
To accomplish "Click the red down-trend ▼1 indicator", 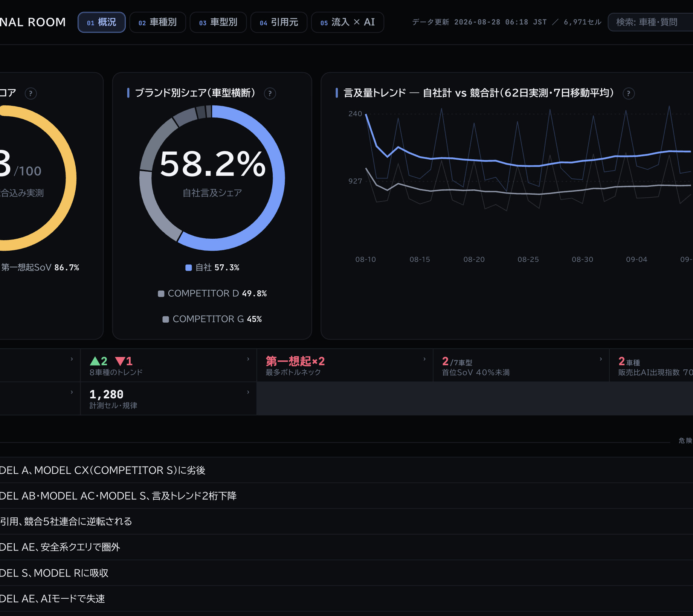I will point(124,361).
